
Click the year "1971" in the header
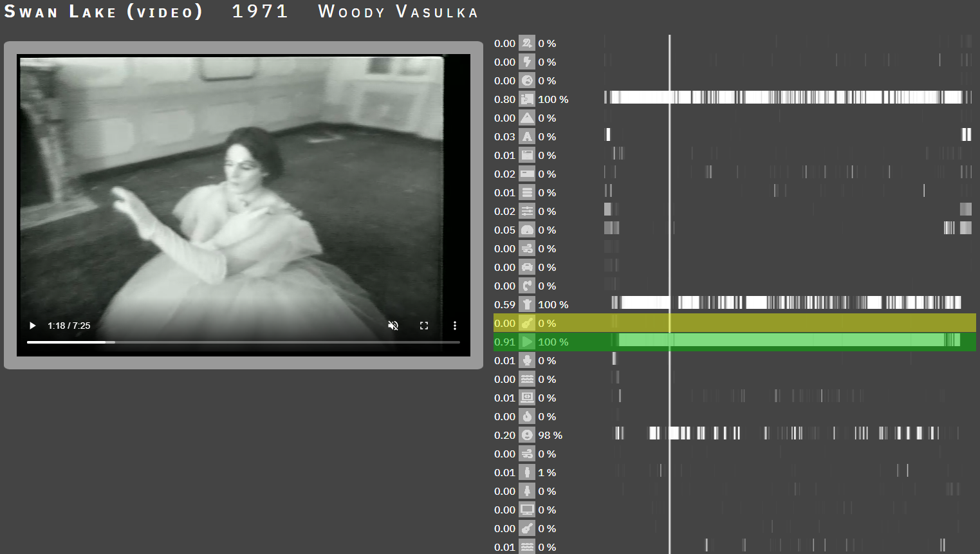(x=260, y=12)
